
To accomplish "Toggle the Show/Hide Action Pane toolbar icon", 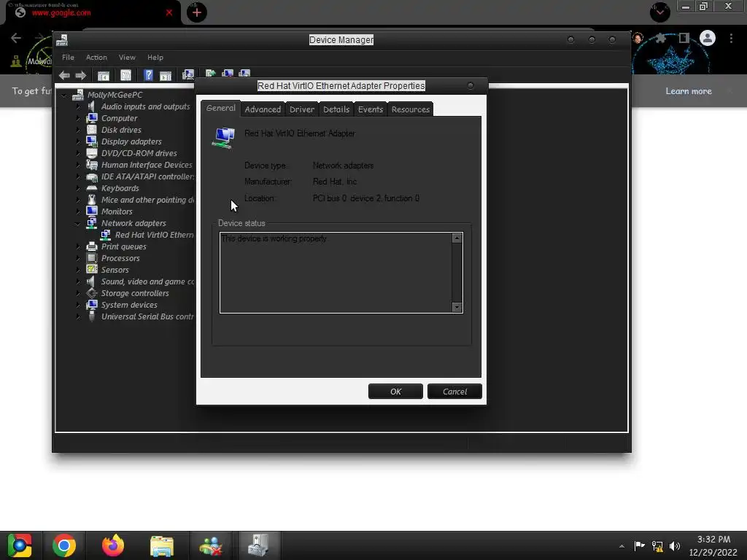I will (166, 75).
